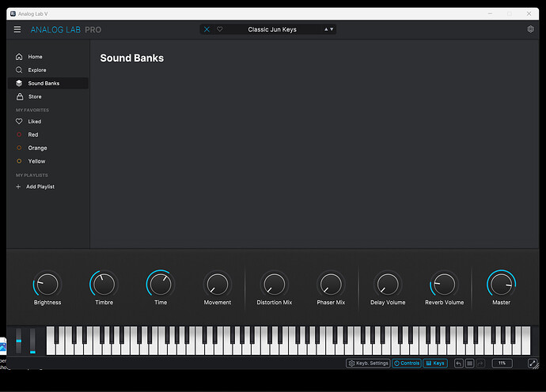This screenshot has width=546, height=392.
Task: Click the undo arrow icon
Action: (459, 364)
